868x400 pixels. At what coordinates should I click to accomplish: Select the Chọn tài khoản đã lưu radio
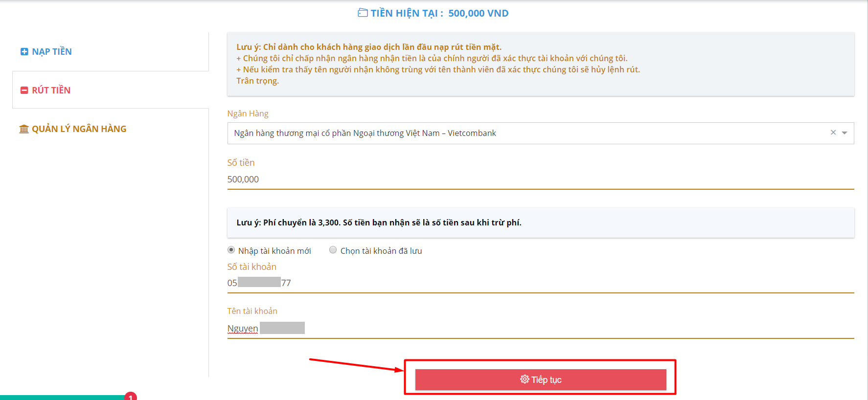[333, 250]
